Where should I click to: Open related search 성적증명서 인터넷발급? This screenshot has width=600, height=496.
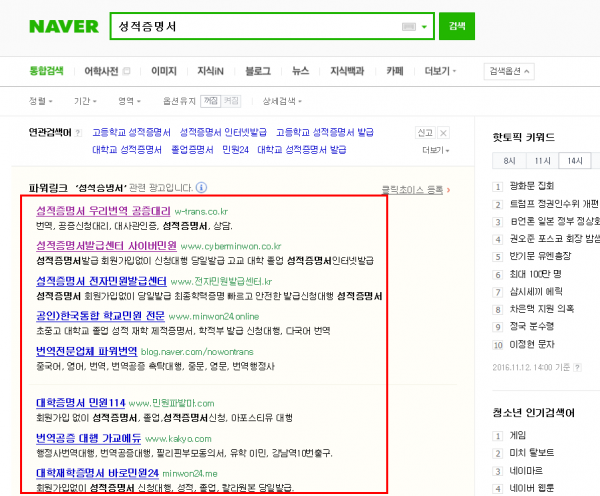tap(223, 132)
